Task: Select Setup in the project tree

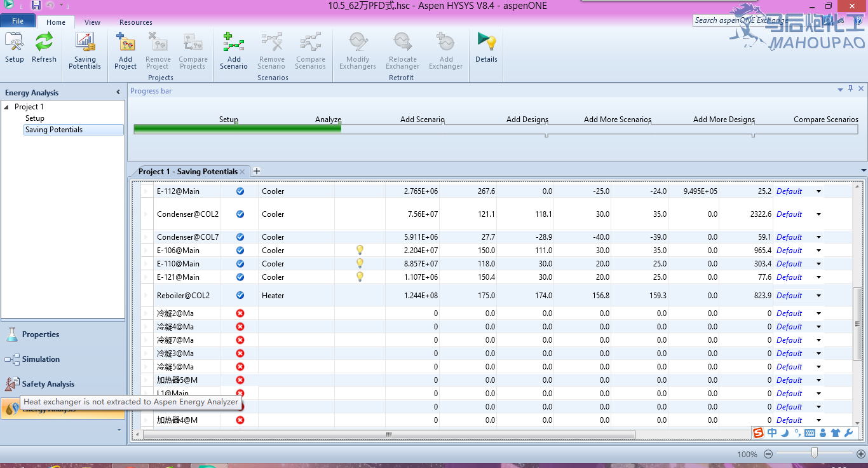Action: click(35, 118)
